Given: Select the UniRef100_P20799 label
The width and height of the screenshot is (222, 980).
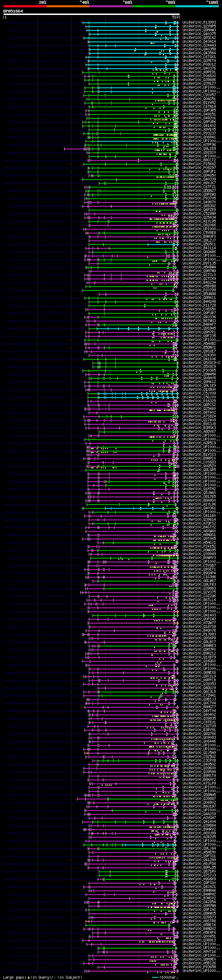Looking at the screenshot, I should [199, 290].
